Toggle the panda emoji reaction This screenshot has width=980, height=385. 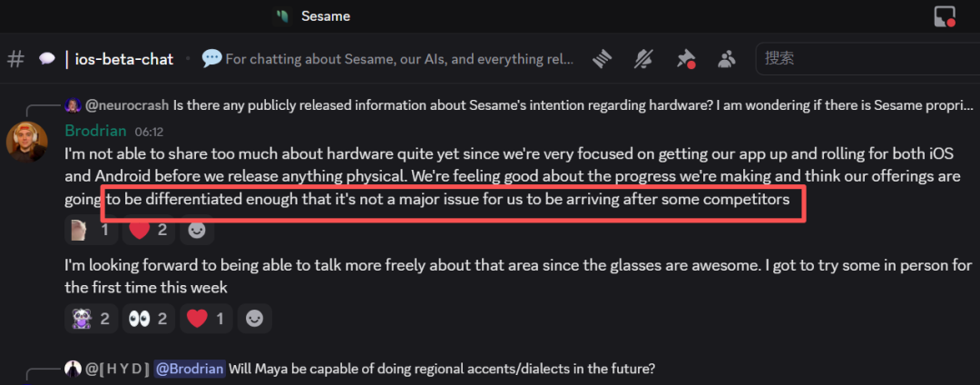pyautogui.click(x=90, y=318)
